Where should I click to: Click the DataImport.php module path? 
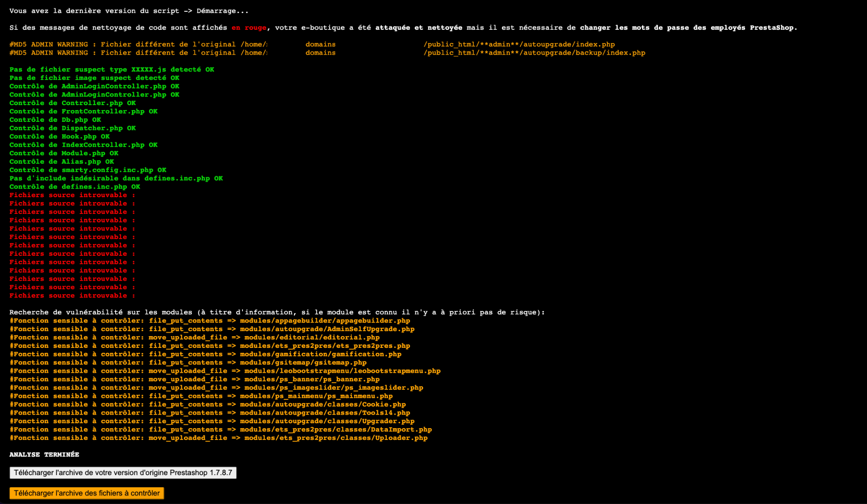(x=336, y=430)
